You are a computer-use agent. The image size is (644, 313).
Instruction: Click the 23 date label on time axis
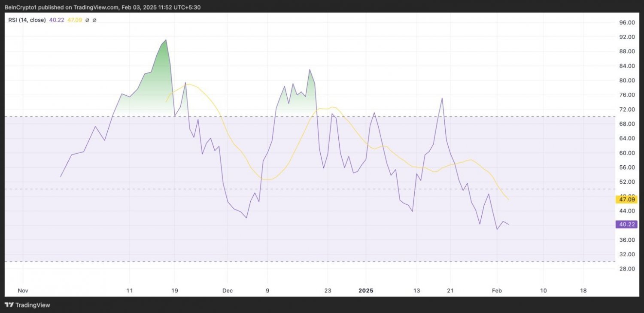pos(328,291)
